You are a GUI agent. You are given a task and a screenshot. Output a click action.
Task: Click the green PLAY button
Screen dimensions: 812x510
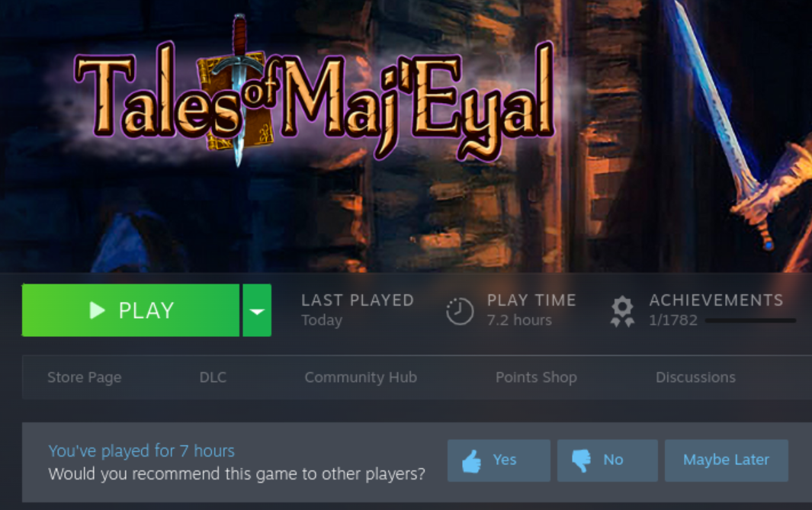130,310
